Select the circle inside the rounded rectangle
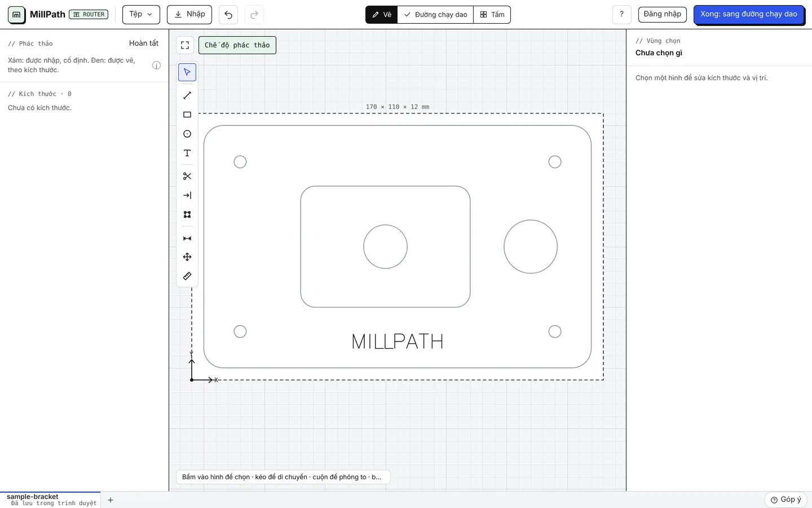Image resolution: width=812 pixels, height=508 pixels. click(x=385, y=247)
